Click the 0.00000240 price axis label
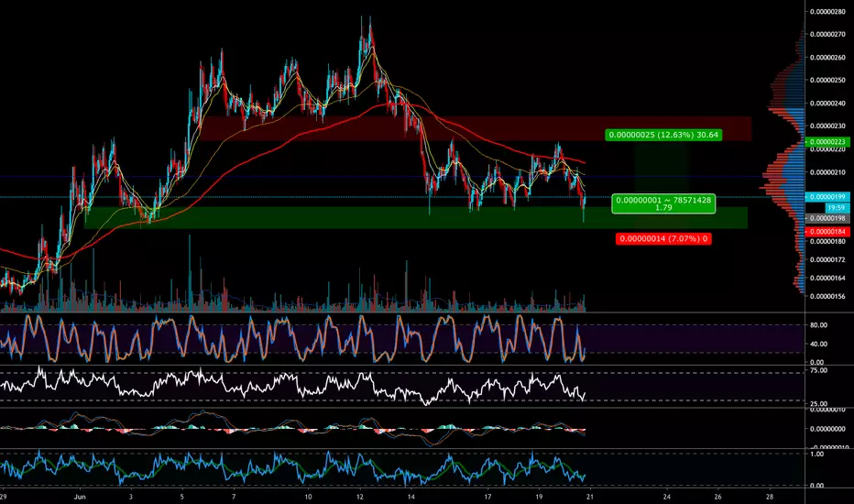The width and height of the screenshot is (854, 504). point(827,104)
